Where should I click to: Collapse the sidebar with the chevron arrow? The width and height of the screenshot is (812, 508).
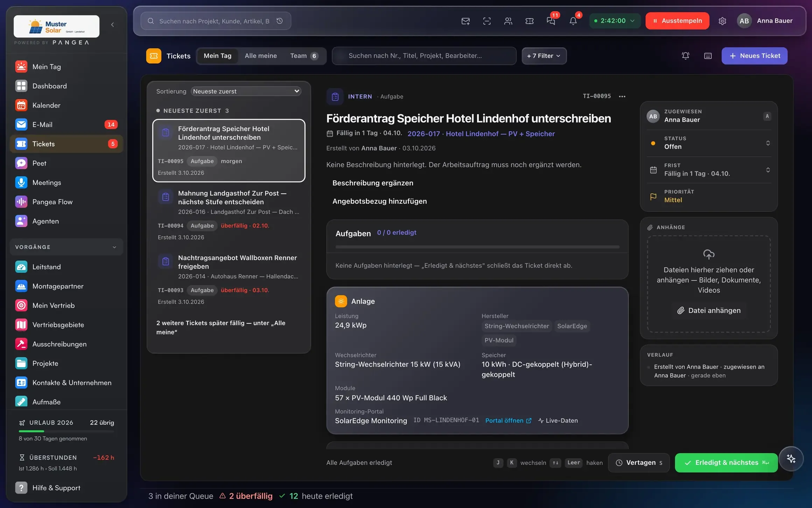click(x=112, y=25)
